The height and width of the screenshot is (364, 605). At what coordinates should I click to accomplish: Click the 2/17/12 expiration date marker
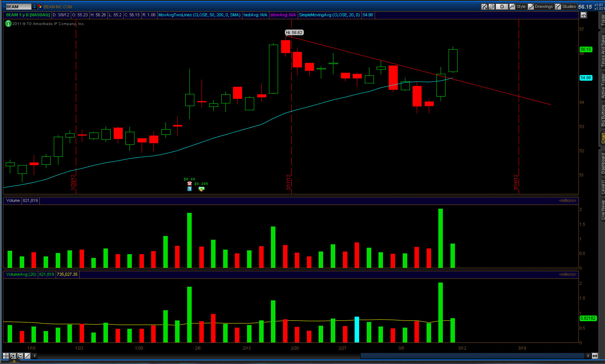pyautogui.click(x=289, y=182)
